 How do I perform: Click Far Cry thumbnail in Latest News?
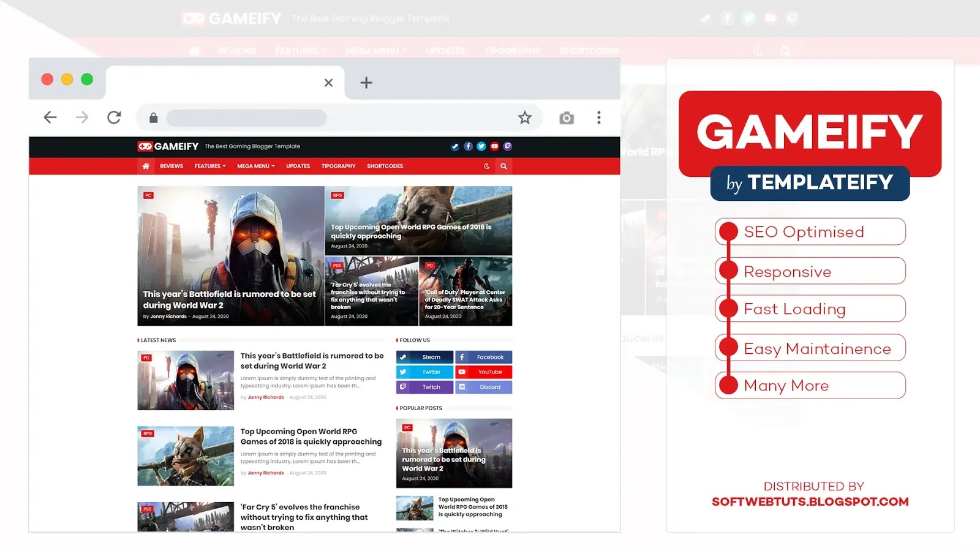click(x=186, y=517)
